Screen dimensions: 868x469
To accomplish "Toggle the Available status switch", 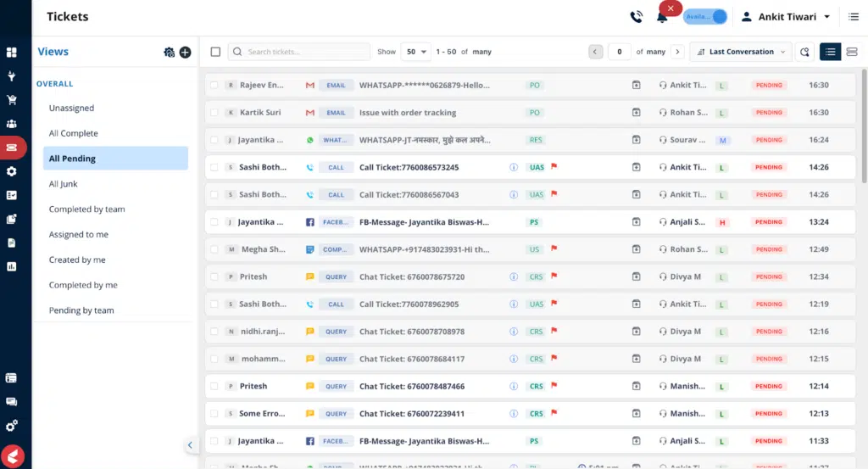I will 705,17.
